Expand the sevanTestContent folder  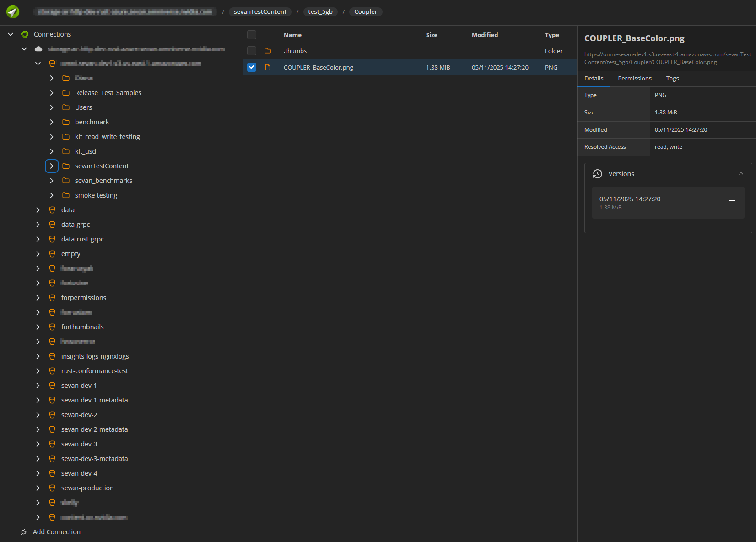tap(52, 166)
